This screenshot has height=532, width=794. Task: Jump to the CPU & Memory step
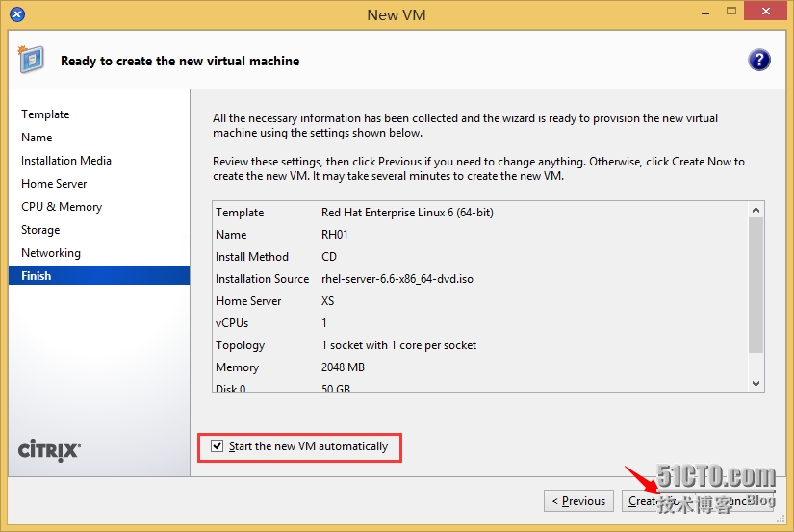point(62,207)
